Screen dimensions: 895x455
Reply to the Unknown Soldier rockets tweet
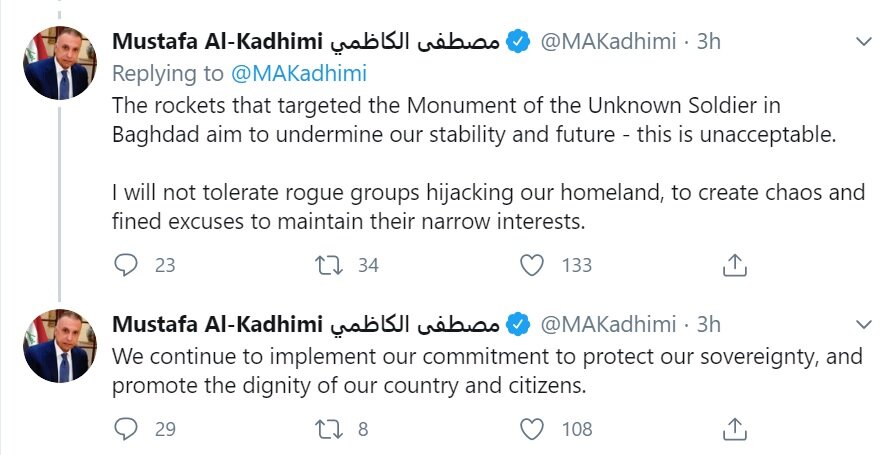pyautogui.click(x=126, y=265)
